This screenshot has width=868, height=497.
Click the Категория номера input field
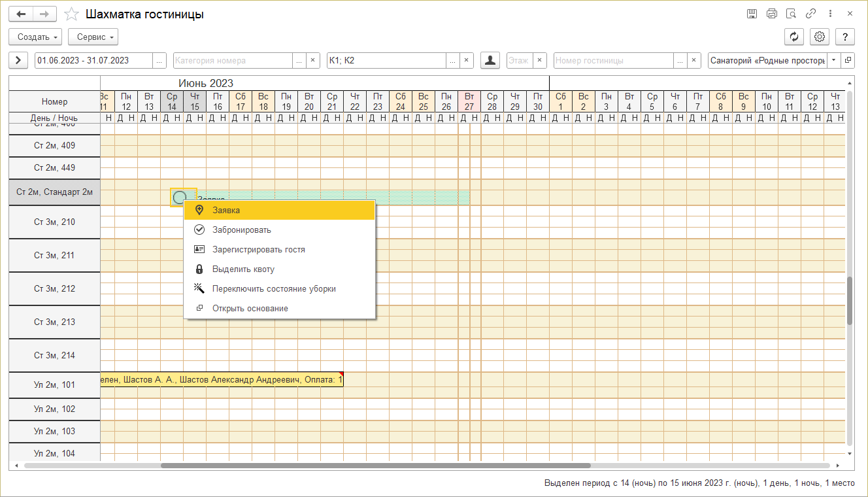coord(232,60)
